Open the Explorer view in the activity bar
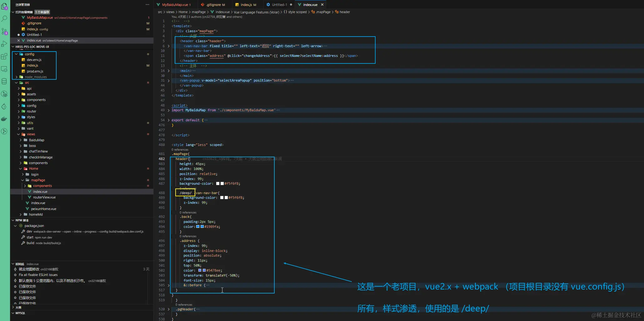Image resolution: width=644 pixels, height=321 pixels. pyautogui.click(x=4, y=6)
